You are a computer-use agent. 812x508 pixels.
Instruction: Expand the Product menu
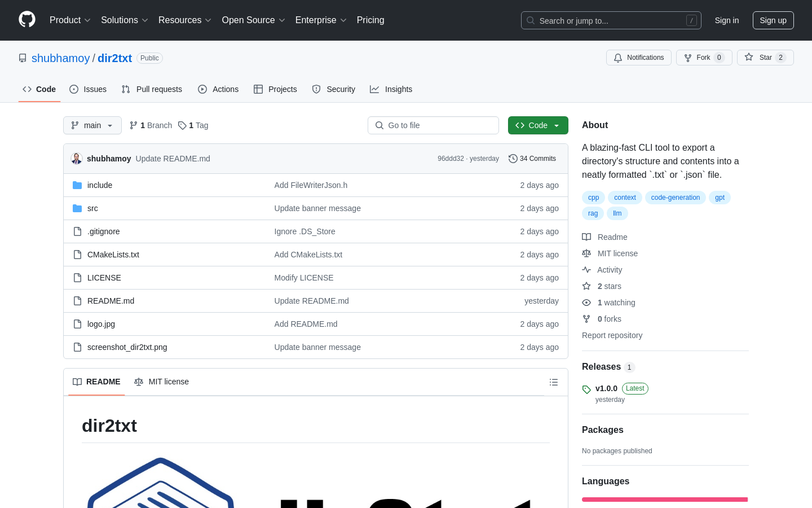click(70, 20)
